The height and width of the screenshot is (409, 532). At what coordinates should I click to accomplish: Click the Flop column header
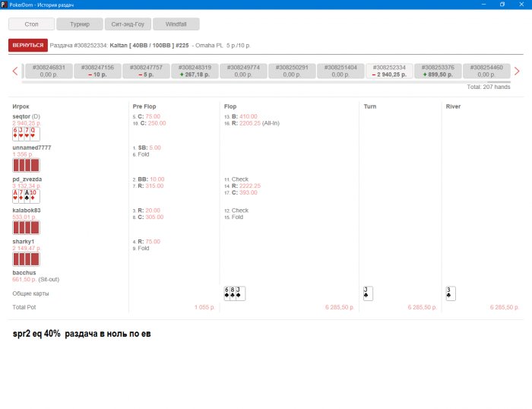tap(230, 106)
